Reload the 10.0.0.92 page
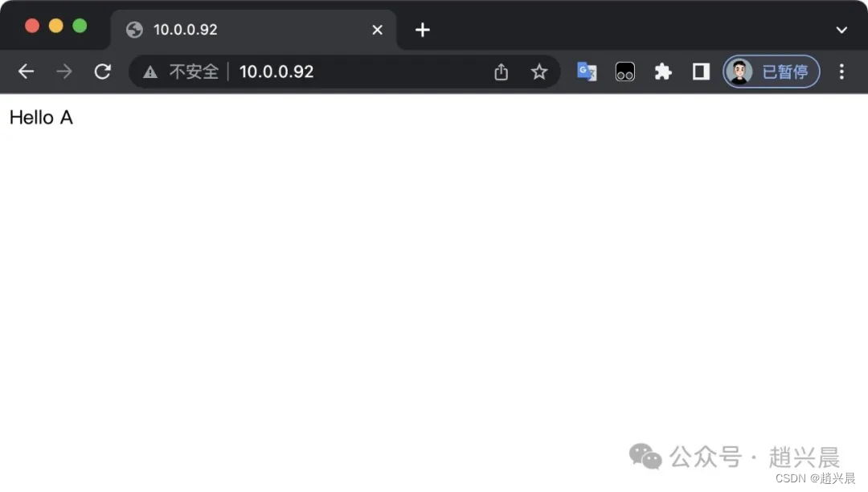Screen dimensions: 868x492 [102, 72]
